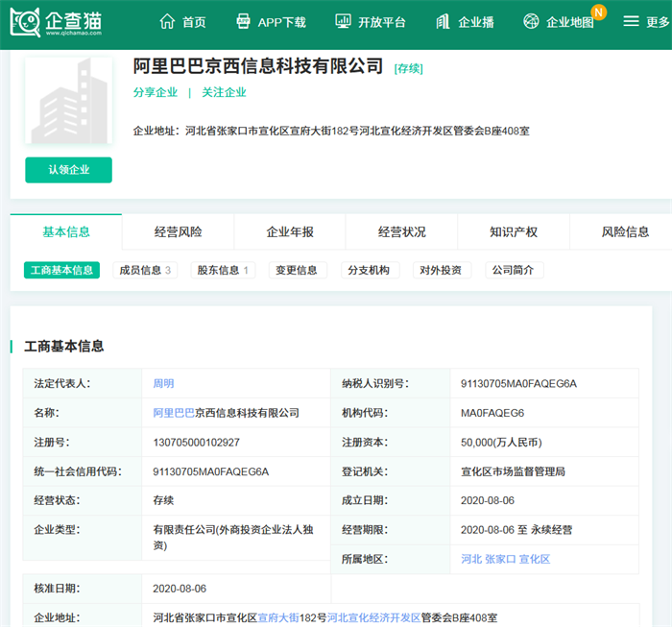Open 开放平台 in the top nav
The width and height of the screenshot is (672, 627).
pos(382,22)
